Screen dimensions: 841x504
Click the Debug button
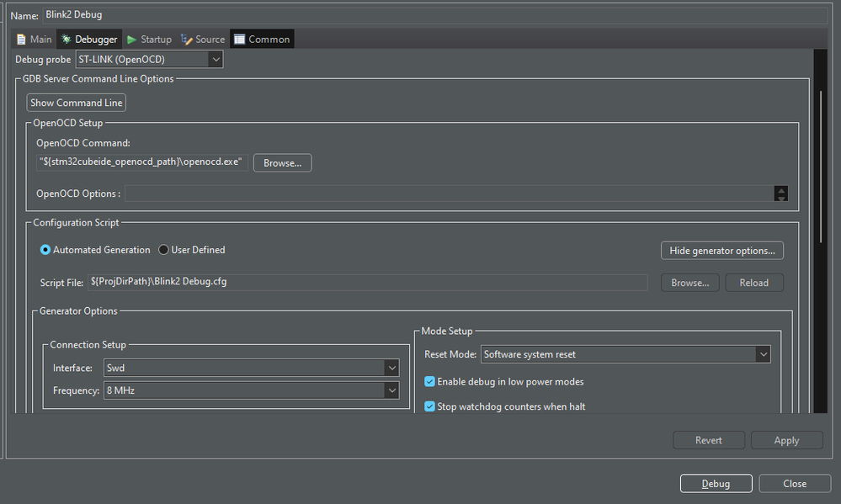click(x=716, y=484)
